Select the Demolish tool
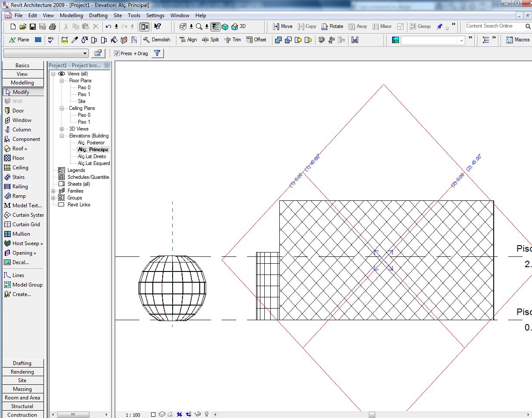 tap(157, 40)
